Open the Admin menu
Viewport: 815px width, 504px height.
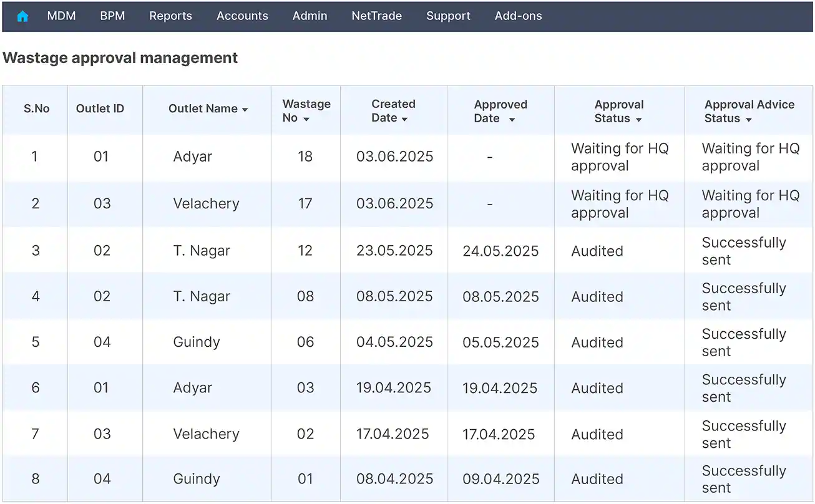(x=310, y=16)
